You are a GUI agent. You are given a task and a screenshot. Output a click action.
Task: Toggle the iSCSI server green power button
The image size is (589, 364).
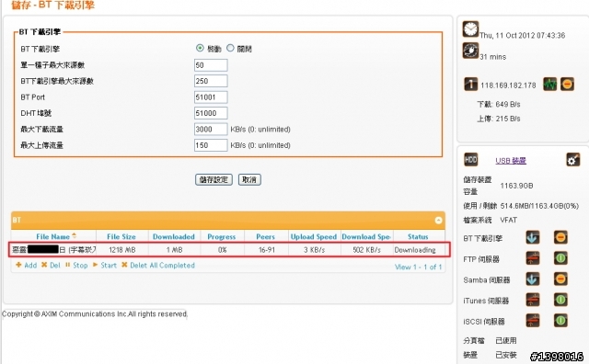560,321
